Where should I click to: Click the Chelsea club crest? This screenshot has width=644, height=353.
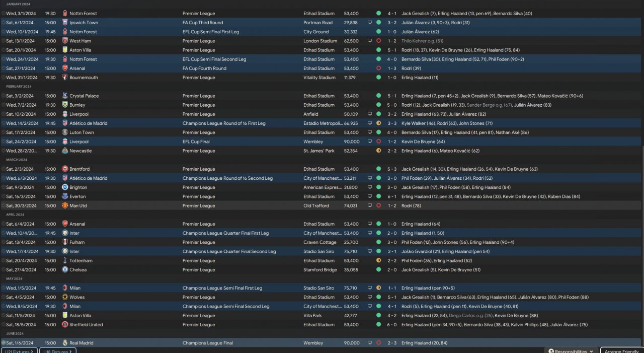65,269
